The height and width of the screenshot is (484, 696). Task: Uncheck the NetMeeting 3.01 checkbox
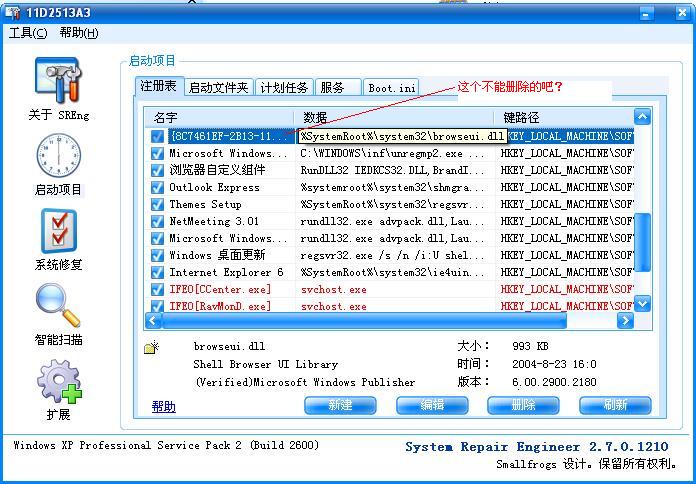[x=157, y=221]
